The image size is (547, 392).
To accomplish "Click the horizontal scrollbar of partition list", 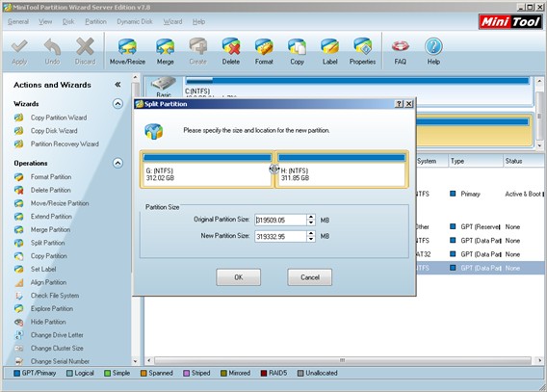I will coord(343,360).
